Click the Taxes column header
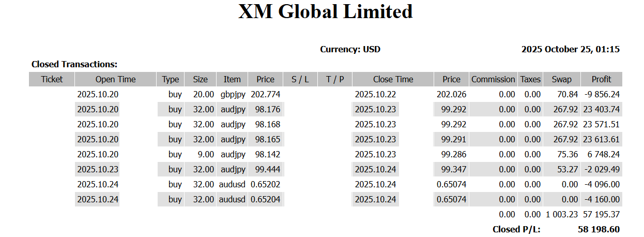 530,79
